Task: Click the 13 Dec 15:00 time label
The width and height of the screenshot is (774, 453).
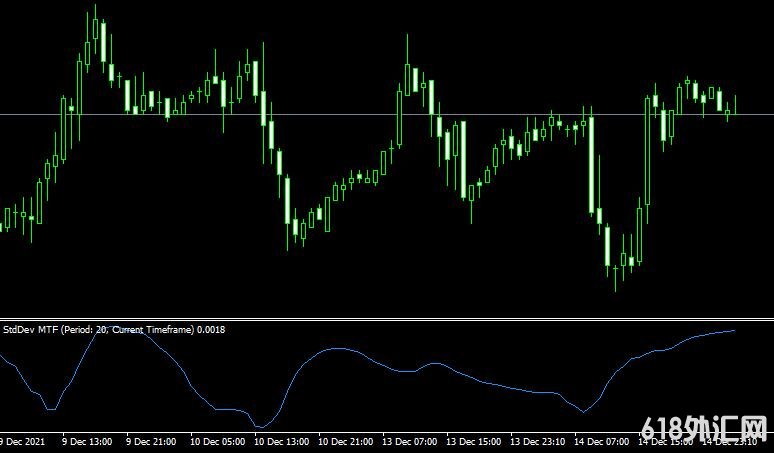Action: click(475, 441)
